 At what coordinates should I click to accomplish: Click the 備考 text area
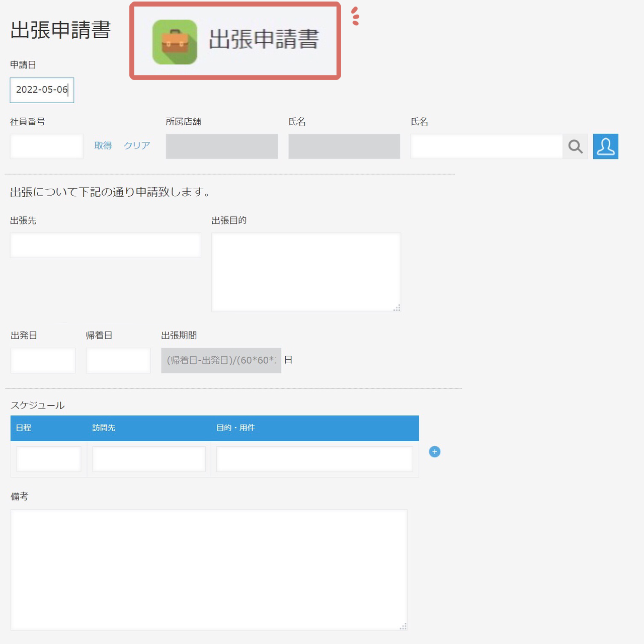[x=209, y=570]
